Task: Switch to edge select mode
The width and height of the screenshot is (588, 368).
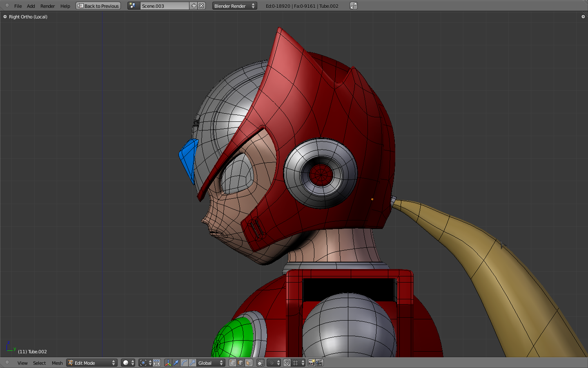Action: coord(241,363)
